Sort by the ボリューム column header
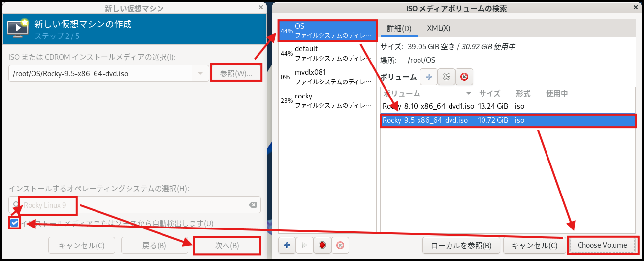 click(x=427, y=93)
